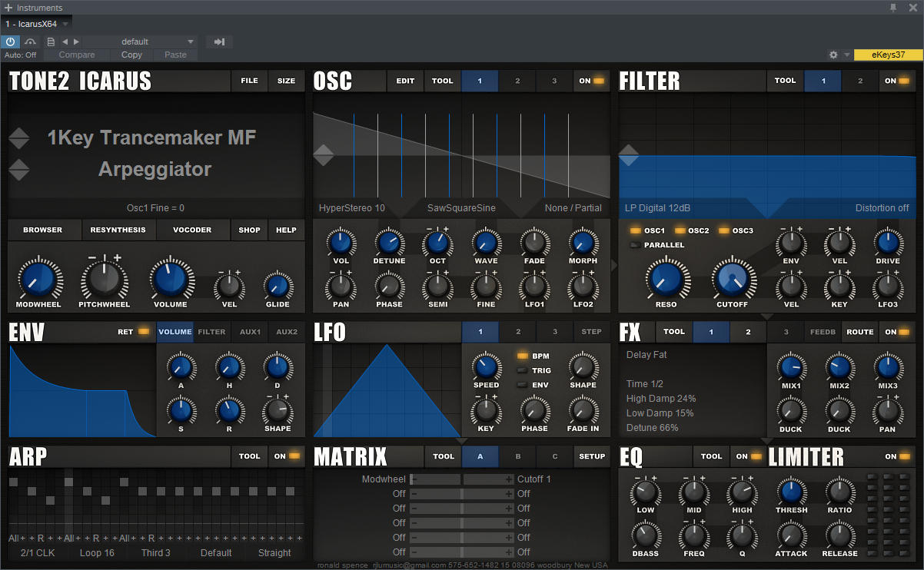The width and height of the screenshot is (924, 570).
Task: Click the LFO SPEED knob
Action: (x=486, y=366)
